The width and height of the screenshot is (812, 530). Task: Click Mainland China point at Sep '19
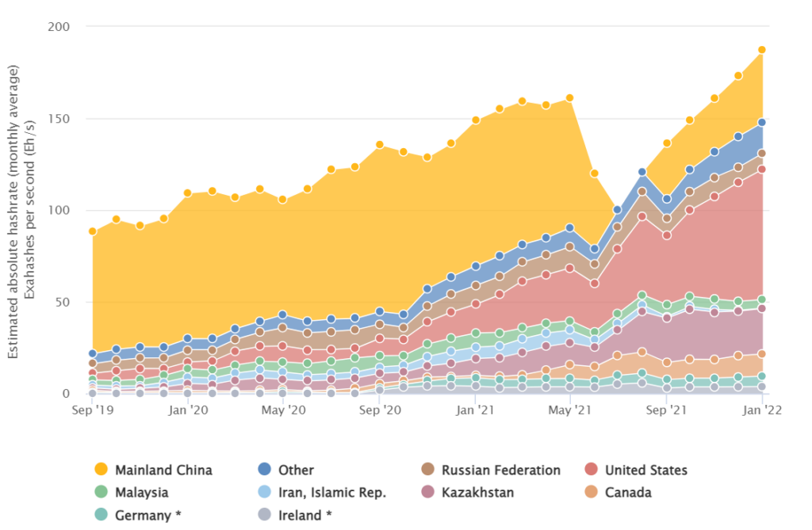pyautogui.click(x=92, y=231)
